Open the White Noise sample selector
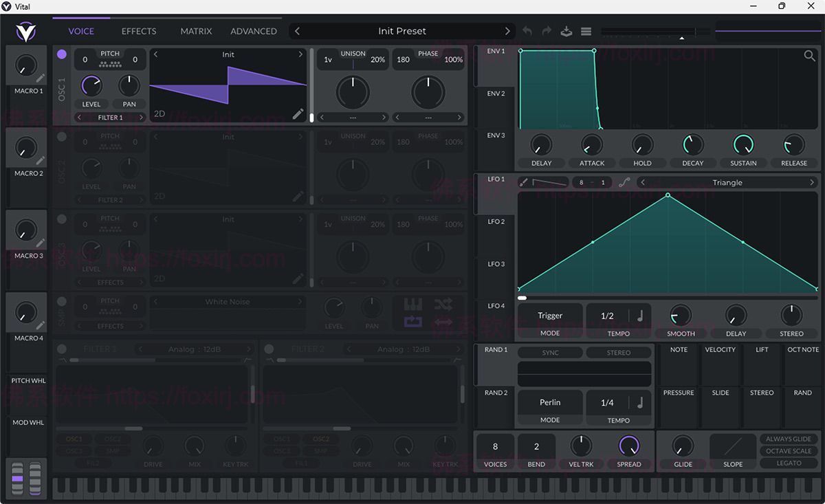 coord(228,301)
